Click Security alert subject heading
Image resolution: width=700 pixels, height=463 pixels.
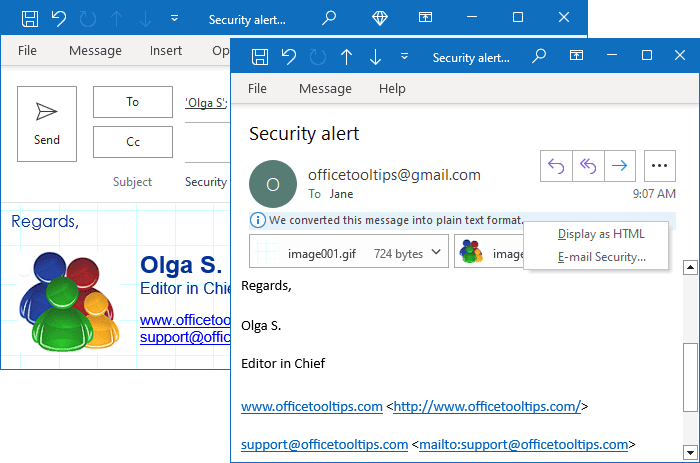click(304, 133)
